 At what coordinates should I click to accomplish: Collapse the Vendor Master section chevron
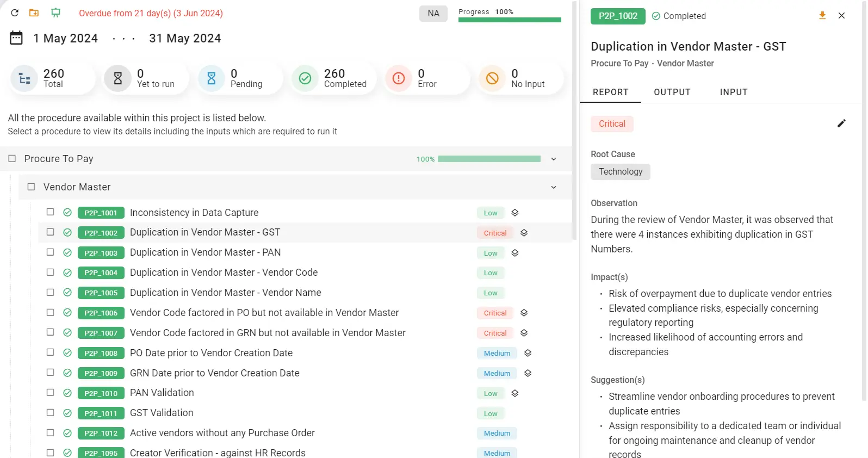[553, 188]
